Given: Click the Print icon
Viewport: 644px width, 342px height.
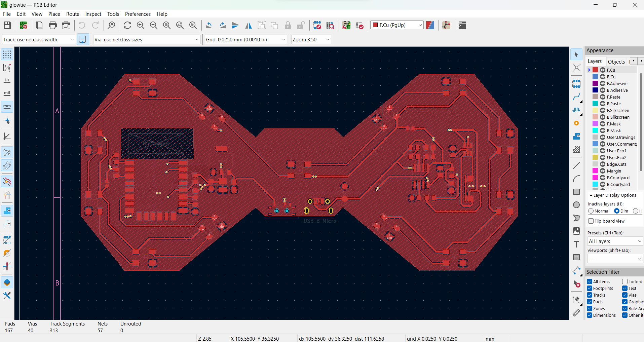Looking at the screenshot, I should [53, 25].
